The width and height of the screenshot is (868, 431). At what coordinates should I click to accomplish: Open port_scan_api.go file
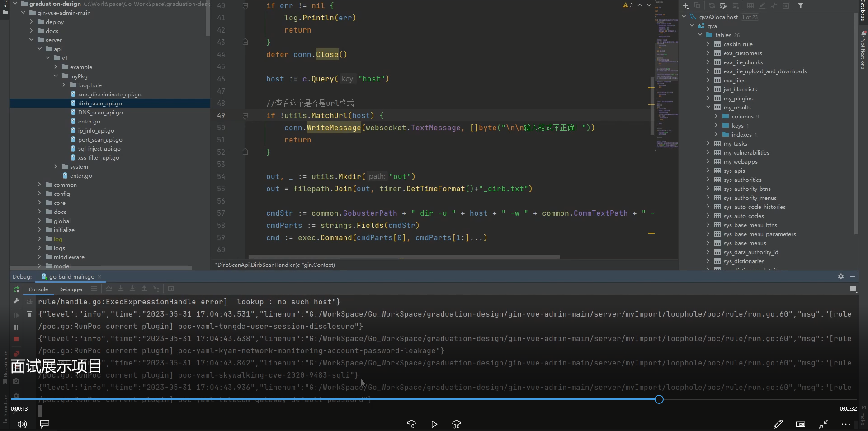pos(100,139)
